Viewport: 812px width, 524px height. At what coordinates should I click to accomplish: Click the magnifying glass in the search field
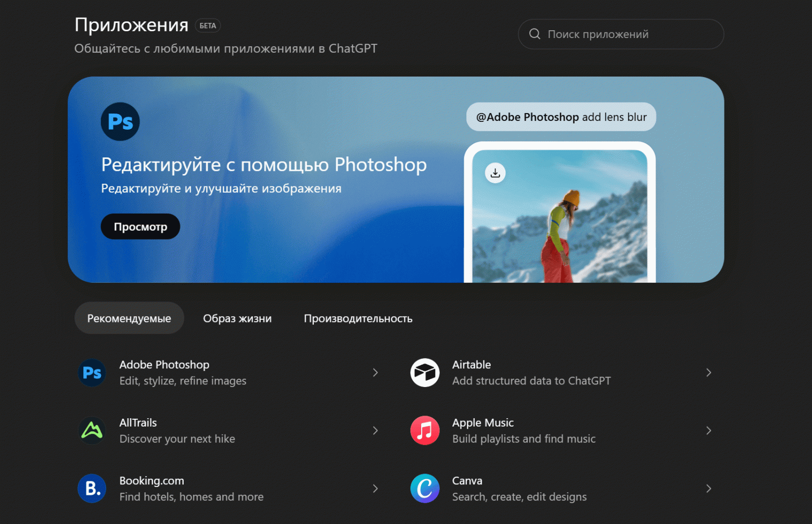(535, 34)
